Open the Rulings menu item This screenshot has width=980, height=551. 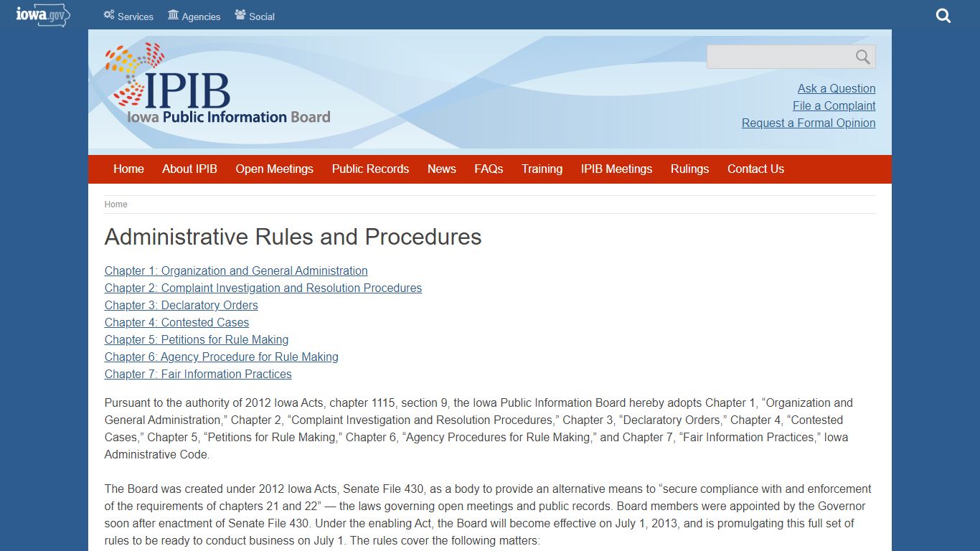[689, 169]
